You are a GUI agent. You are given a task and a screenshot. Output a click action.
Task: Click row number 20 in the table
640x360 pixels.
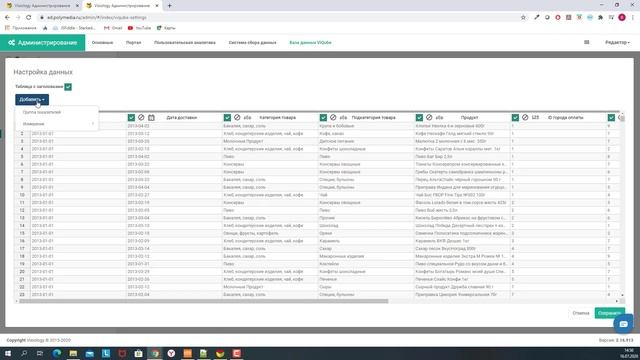22,271
